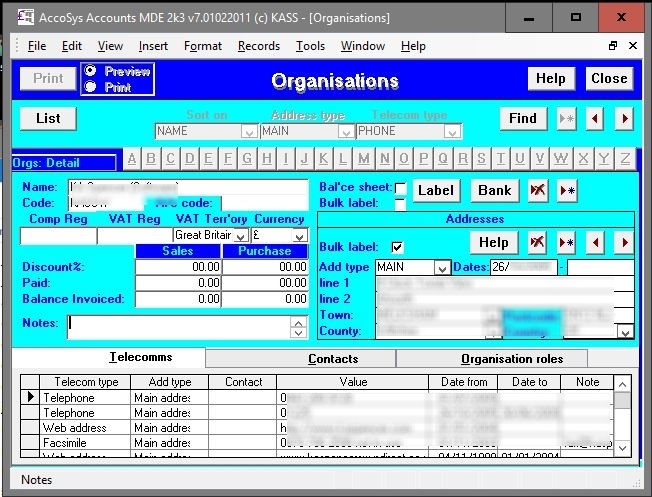The image size is (652, 497).
Task: Click the List button
Action: tap(48, 119)
